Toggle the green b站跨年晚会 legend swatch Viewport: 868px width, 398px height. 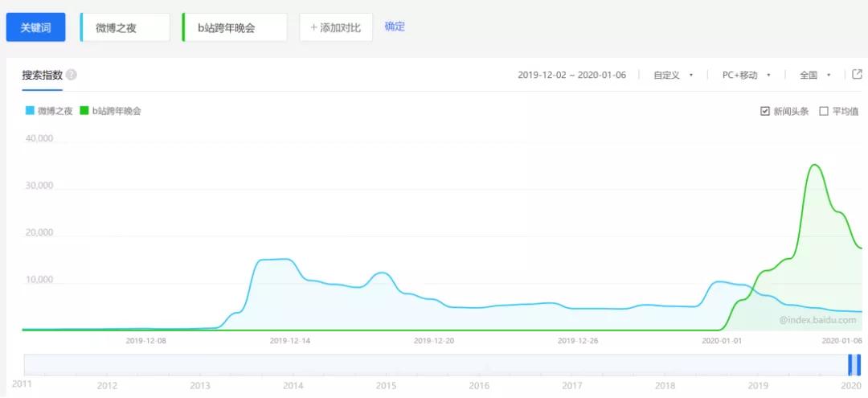coord(85,111)
